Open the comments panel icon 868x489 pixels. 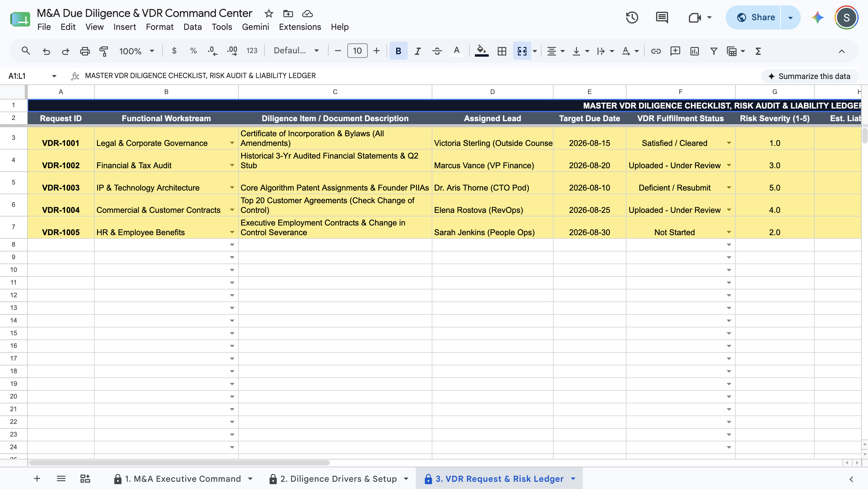662,17
